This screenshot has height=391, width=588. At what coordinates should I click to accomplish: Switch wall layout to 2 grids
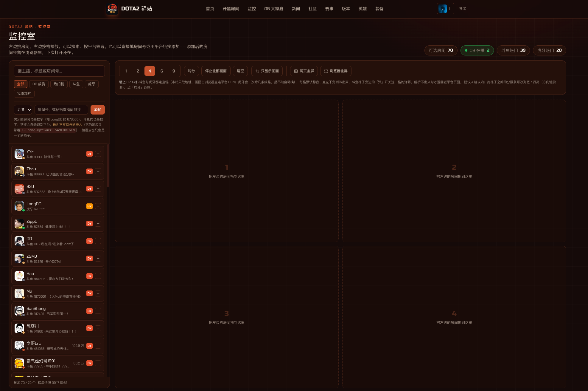pos(138,71)
